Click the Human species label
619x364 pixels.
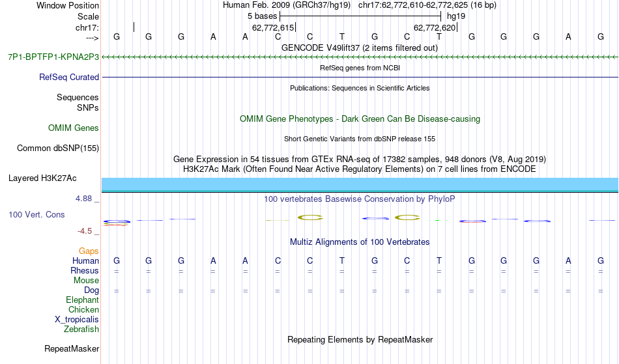click(85, 260)
